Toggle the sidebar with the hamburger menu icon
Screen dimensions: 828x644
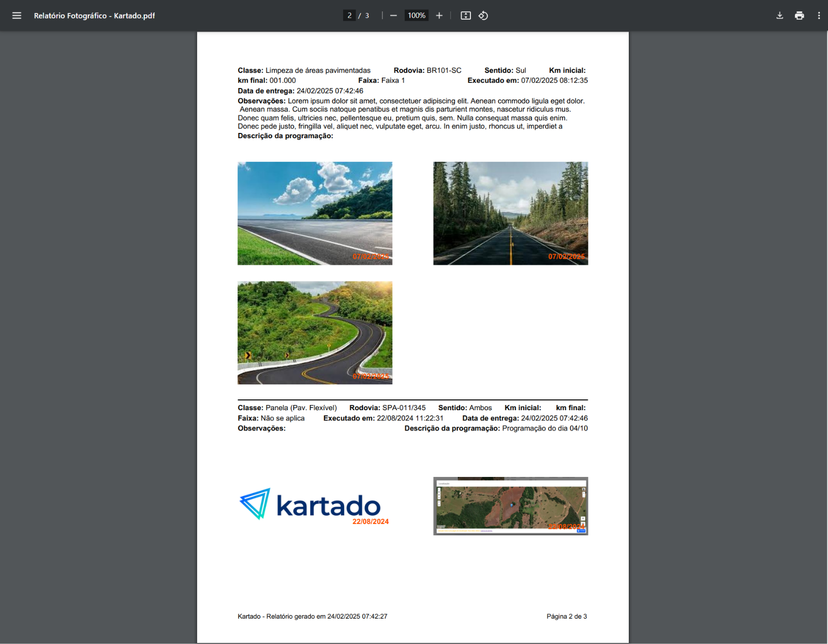pos(17,16)
